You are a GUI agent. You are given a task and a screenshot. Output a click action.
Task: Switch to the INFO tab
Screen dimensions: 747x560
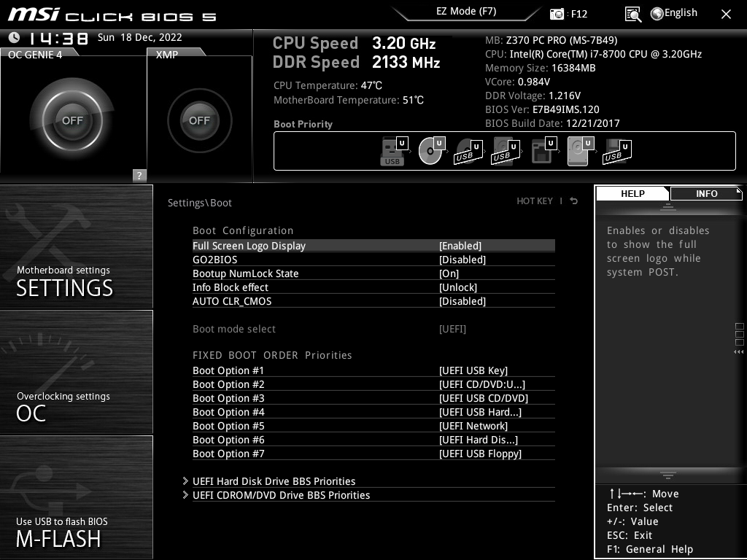706,193
